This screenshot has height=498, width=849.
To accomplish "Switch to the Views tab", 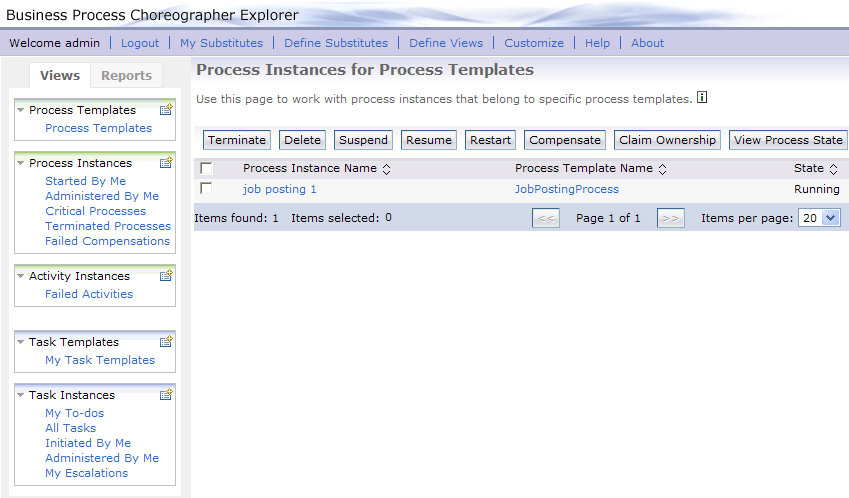I will coord(60,75).
